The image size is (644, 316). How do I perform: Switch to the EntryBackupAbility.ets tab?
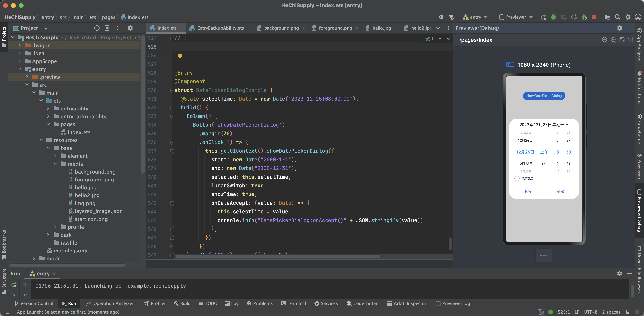[x=220, y=28]
